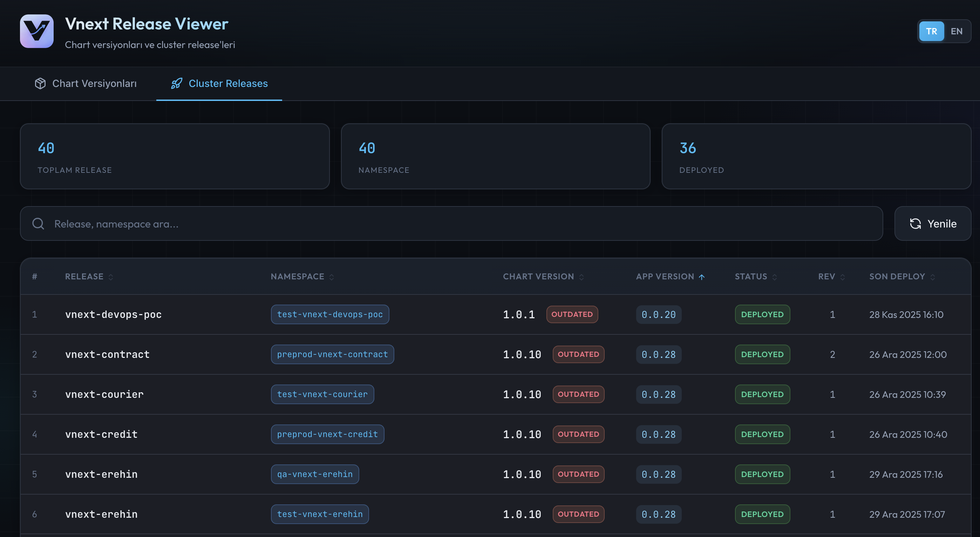Click the preprod-vnext-credit namespace tag
The image size is (980, 537).
pos(328,434)
